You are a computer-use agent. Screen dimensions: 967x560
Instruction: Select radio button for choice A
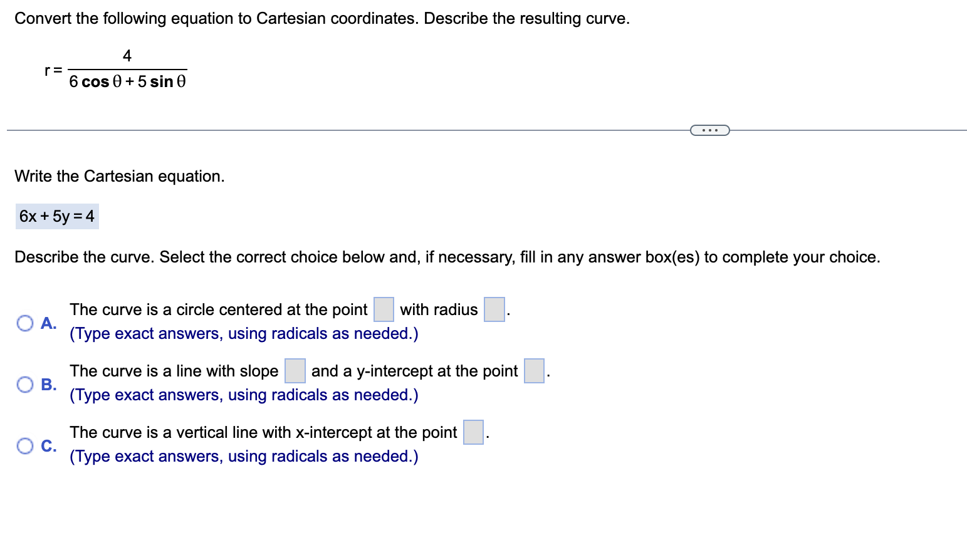click(24, 322)
